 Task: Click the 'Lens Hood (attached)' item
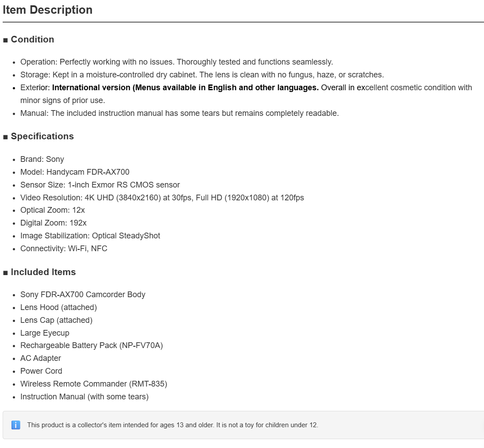click(x=59, y=307)
